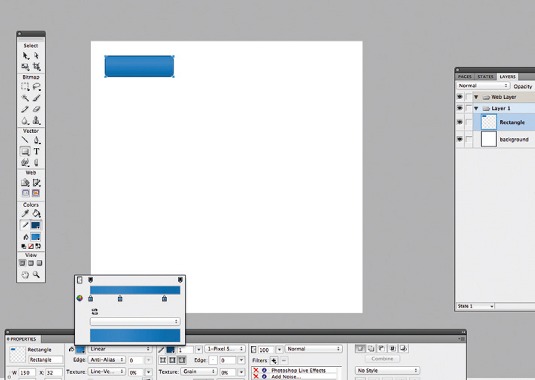Toggle the lock box for Rectangle layer
The image size is (535, 380).
pos(469,122)
